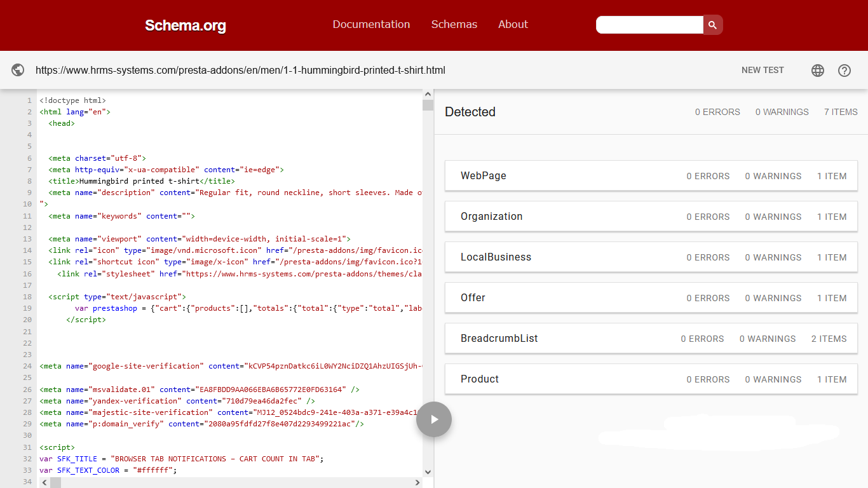This screenshot has height=488, width=868.
Task: Click the Detected heading
Action: [470, 112]
